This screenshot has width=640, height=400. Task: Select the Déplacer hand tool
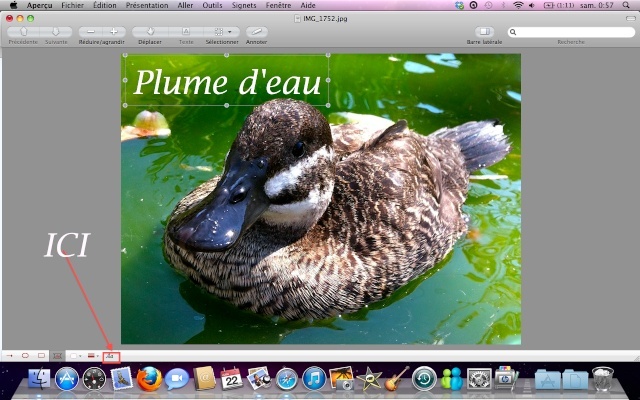(150, 32)
